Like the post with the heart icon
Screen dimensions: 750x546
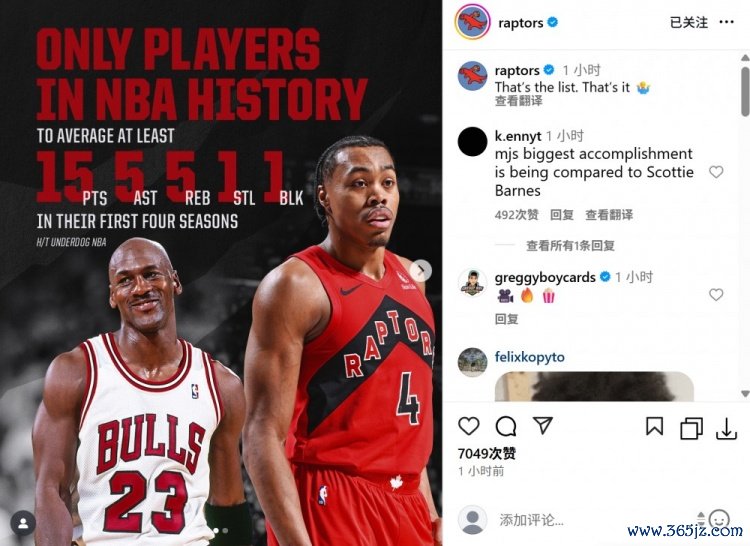[x=469, y=426]
